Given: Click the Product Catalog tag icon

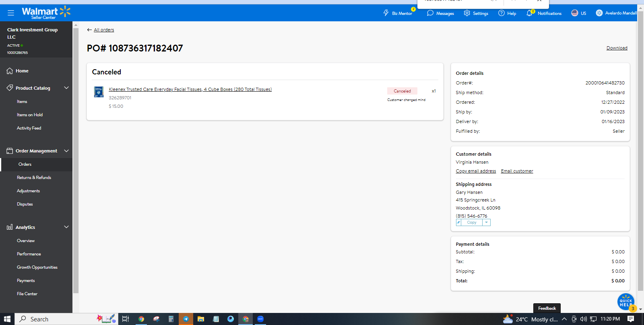Looking at the screenshot, I should 10,88.
